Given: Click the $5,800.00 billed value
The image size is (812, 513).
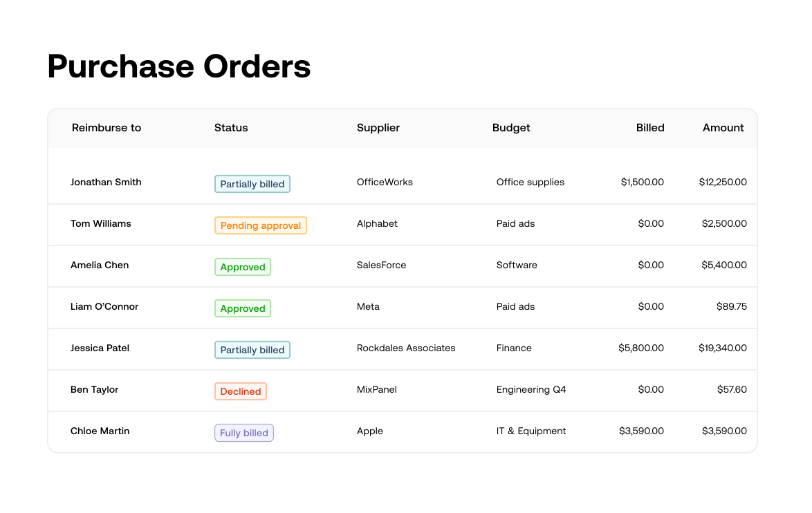Looking at the screenshot, I should (641, 348).
